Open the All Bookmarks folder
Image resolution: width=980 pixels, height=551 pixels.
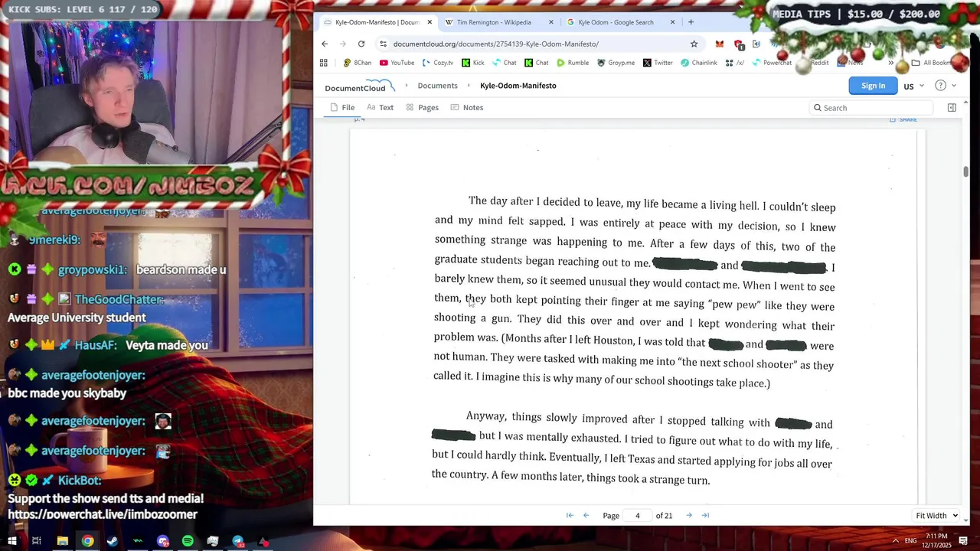pos(931,63)
